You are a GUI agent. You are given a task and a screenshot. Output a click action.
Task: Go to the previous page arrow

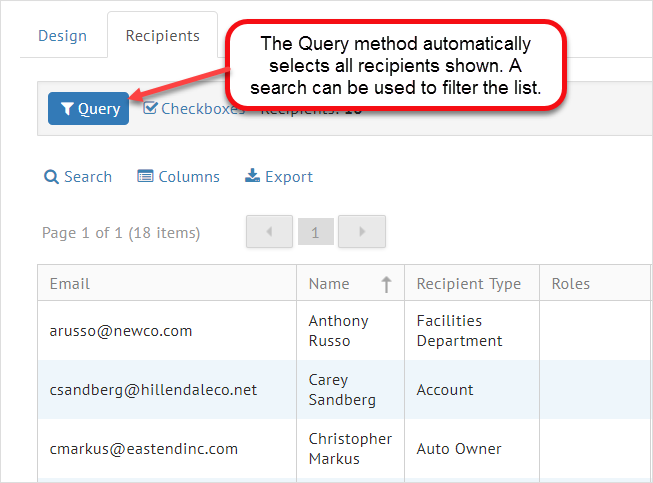(269, 232)
